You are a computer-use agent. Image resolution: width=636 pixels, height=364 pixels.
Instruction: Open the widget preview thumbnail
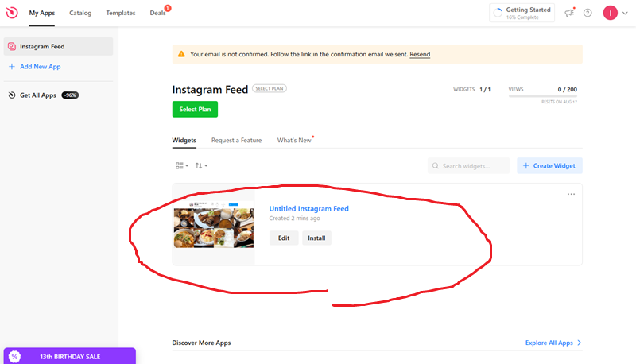point(214,224)
